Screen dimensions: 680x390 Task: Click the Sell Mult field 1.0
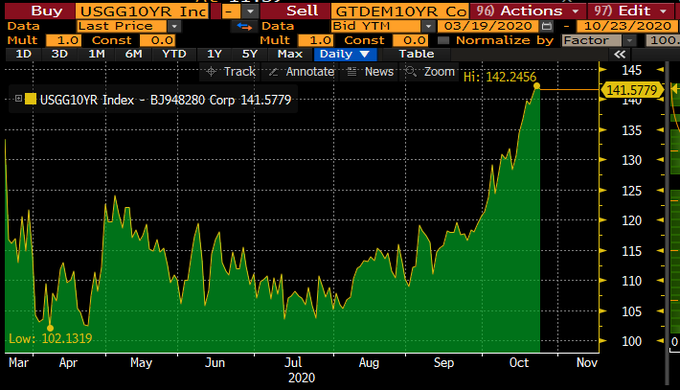[316, 41]
